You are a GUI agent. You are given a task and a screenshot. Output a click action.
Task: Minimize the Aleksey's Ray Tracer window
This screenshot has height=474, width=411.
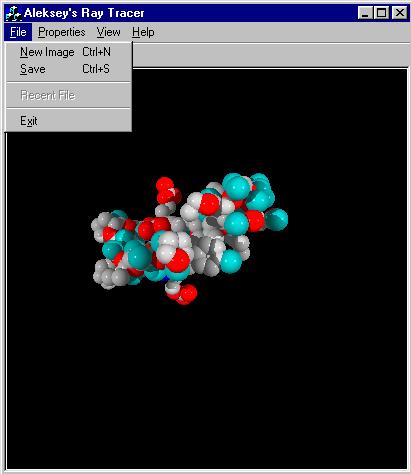(365, 13)
